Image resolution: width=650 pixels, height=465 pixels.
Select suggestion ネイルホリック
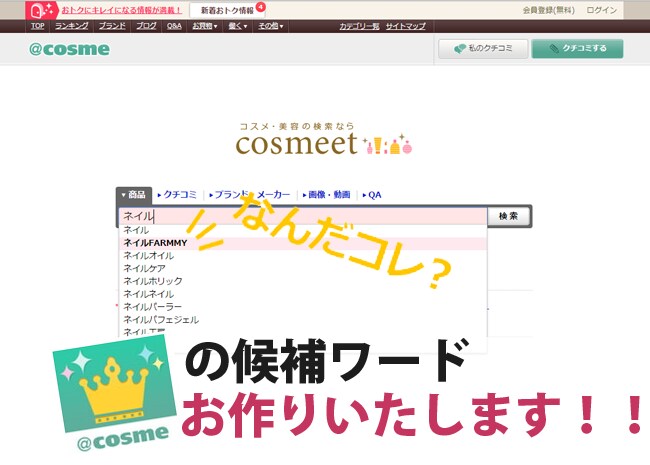tap(303, 281)
